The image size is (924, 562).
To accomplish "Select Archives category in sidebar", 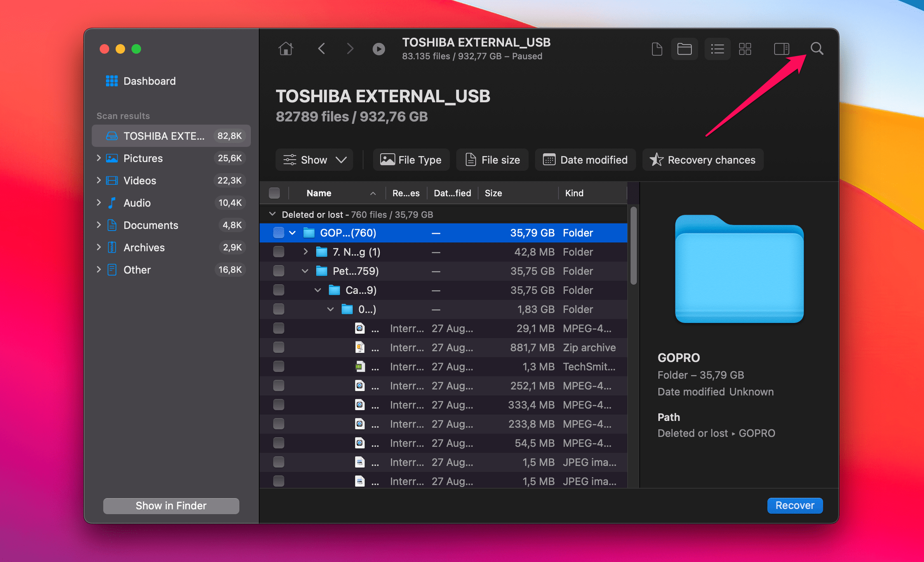I will click(x=171, y=247).
